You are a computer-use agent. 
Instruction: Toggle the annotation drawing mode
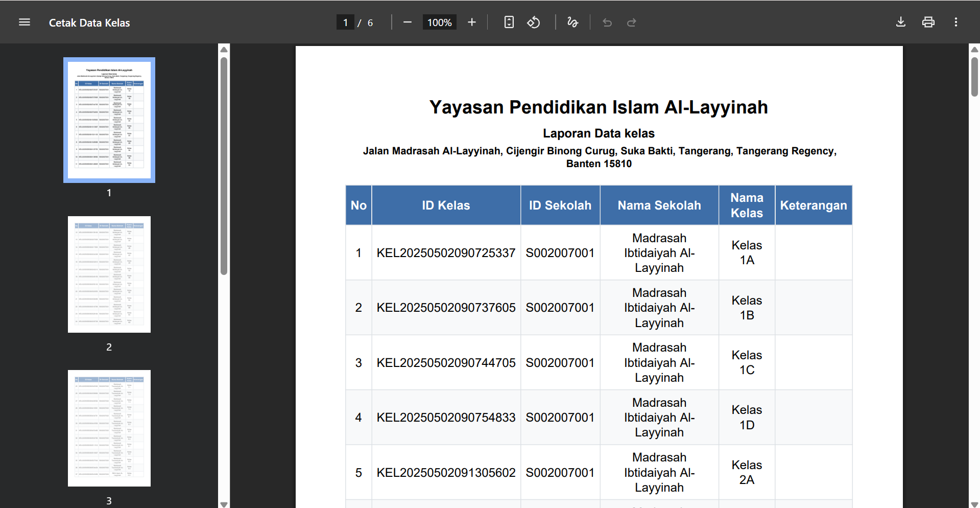(x=572, y=22)
